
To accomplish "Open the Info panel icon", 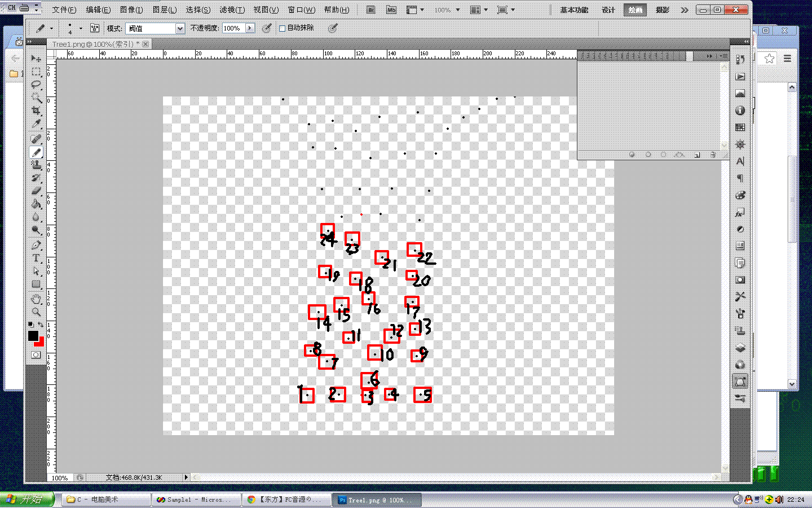I will click(740, 111).
